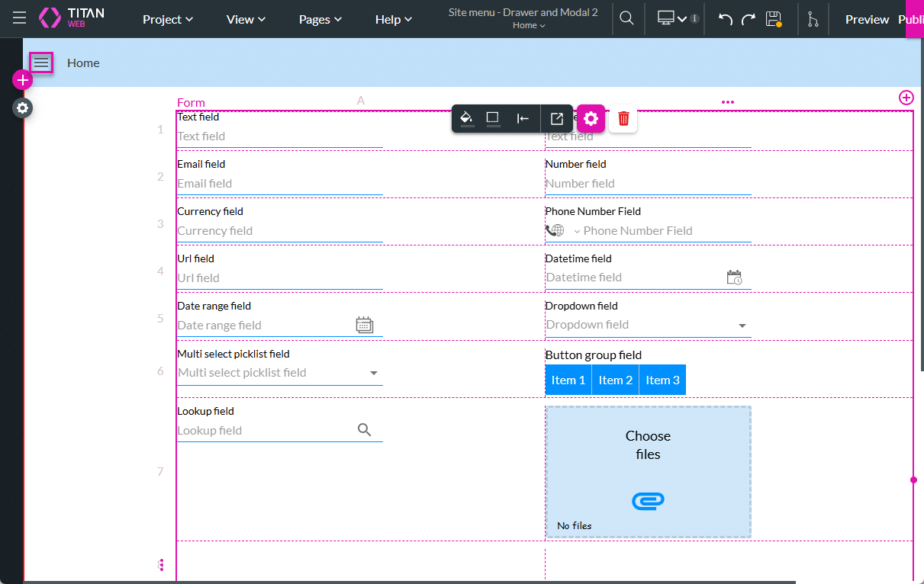Select Item 3 in button group
The width and height of the screenshot is (924, 584).
click(662, 380)
